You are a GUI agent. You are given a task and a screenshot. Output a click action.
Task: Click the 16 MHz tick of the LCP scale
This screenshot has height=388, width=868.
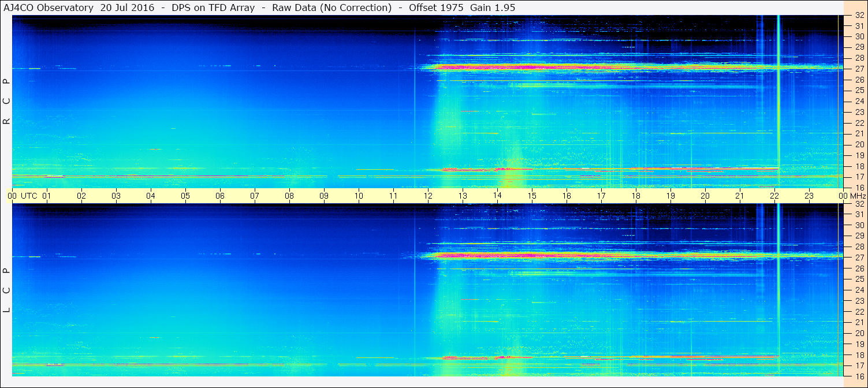859,375
